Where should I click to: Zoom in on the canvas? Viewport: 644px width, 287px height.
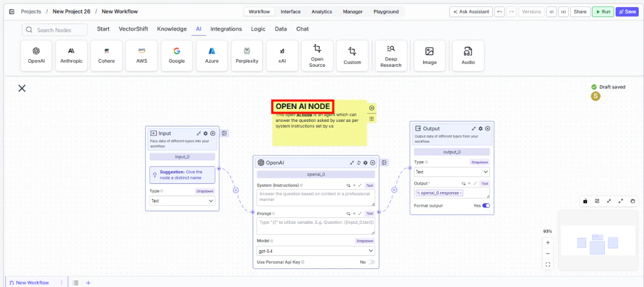[548, 242]
